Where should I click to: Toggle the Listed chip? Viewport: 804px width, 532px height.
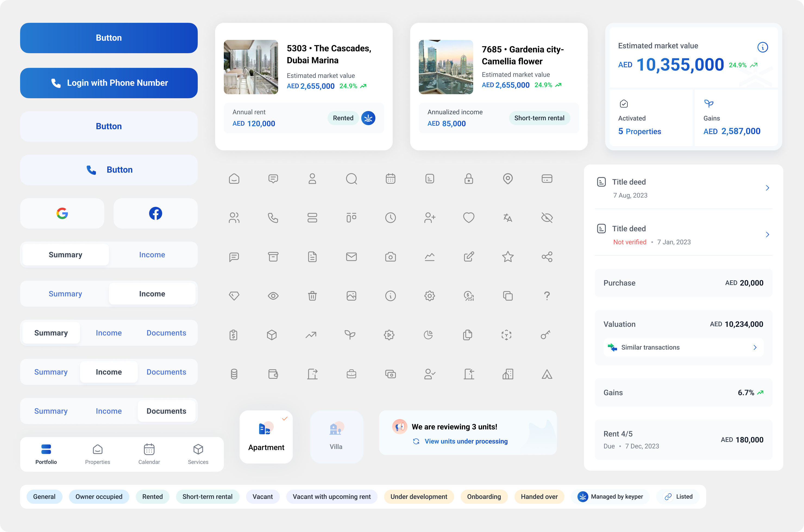pyautogui.click(x=678, y=497)
